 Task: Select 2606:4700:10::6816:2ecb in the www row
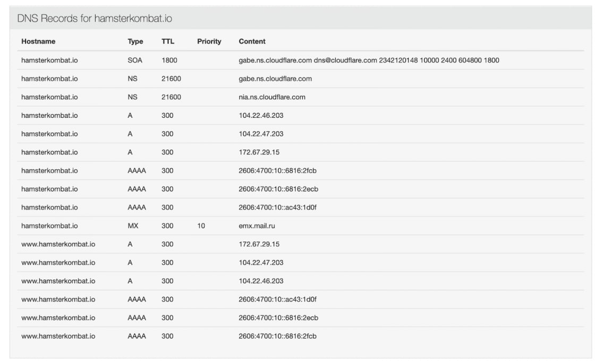coord(278,317)
